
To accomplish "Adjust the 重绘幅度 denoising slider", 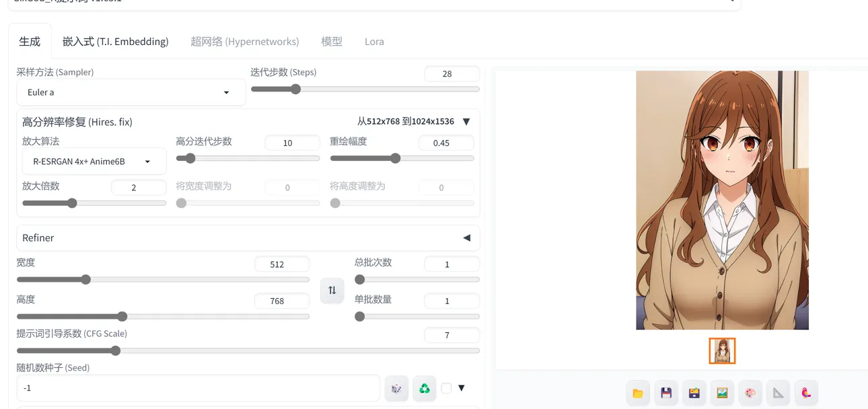I will point(402,158).
